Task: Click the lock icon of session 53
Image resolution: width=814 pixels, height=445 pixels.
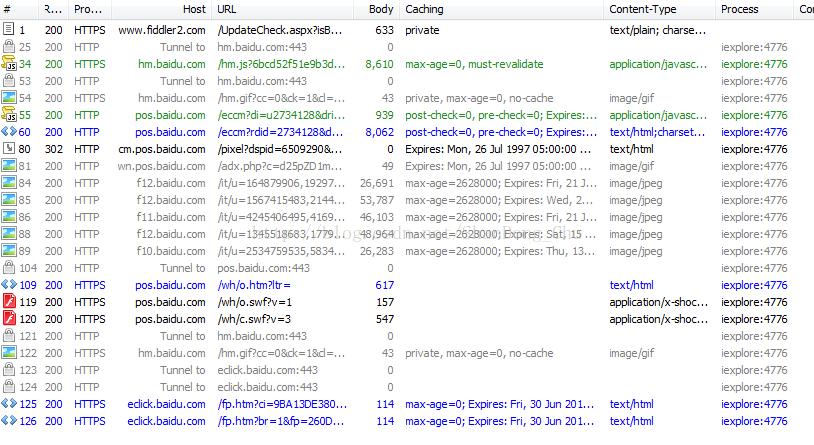Action: click(8, 80)
